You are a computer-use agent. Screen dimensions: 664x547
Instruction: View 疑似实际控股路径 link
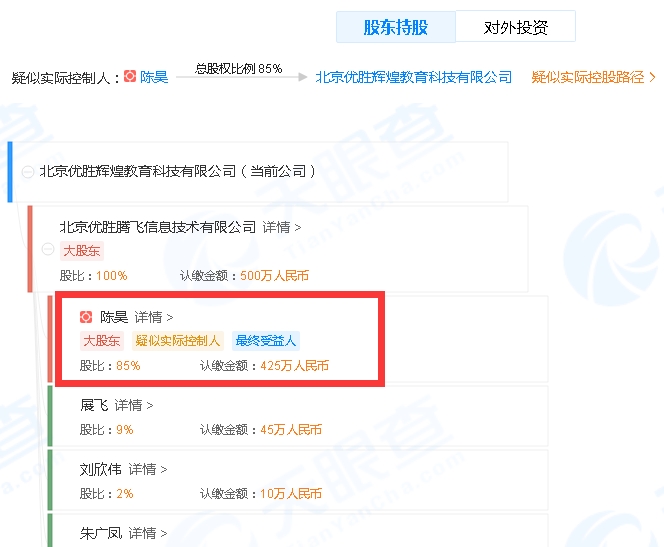coord(588,77)
